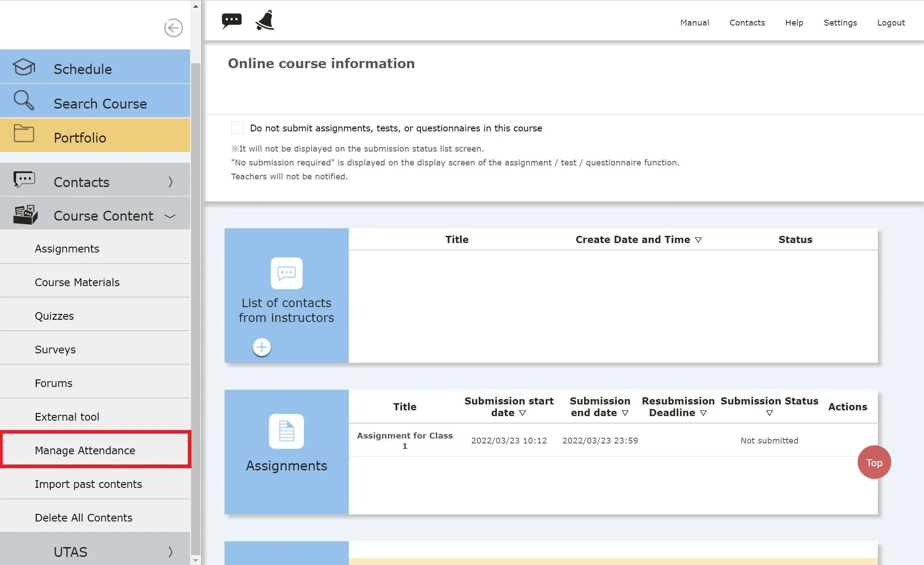Open notifications bell icon
924x565 pixels.
click(x=265, y=21)
